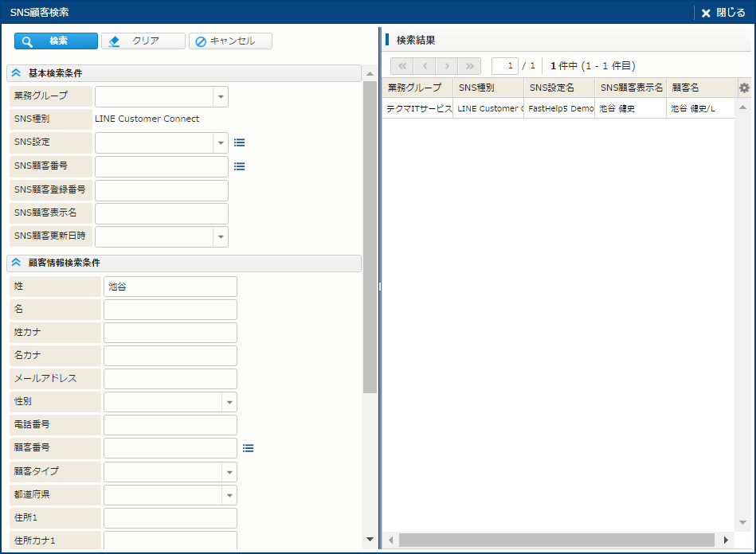
Task: Sort by 顧客名 column header
Action: (x=702, y=88)
